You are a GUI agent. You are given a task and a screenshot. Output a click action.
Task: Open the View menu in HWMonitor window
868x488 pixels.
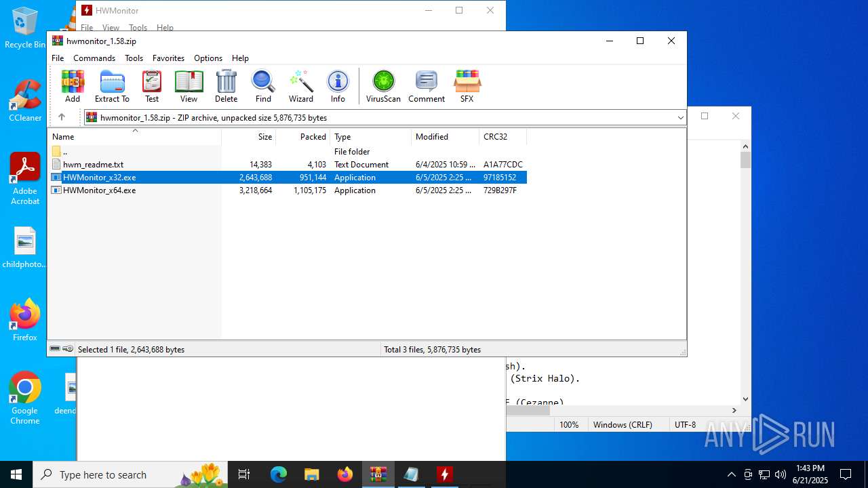click(x=111, y=28)
